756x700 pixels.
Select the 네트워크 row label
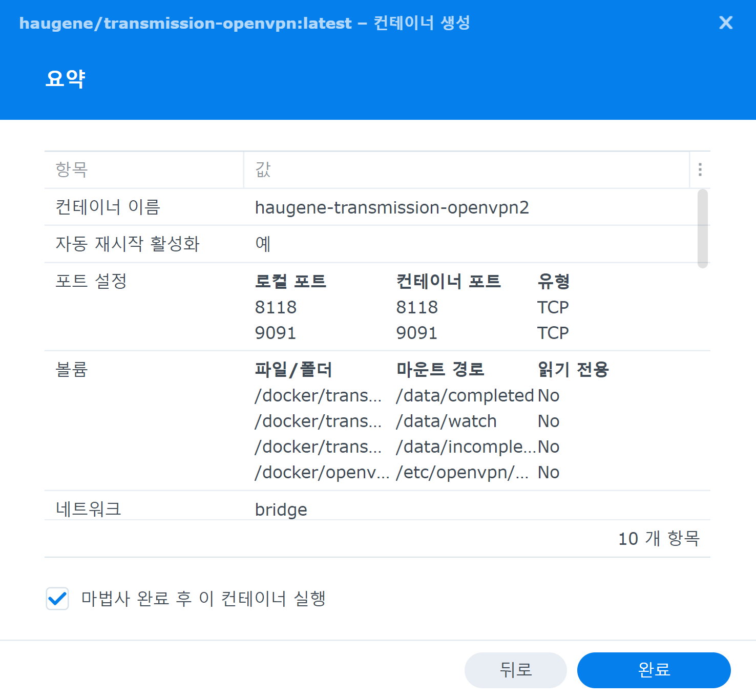(88, 509)
